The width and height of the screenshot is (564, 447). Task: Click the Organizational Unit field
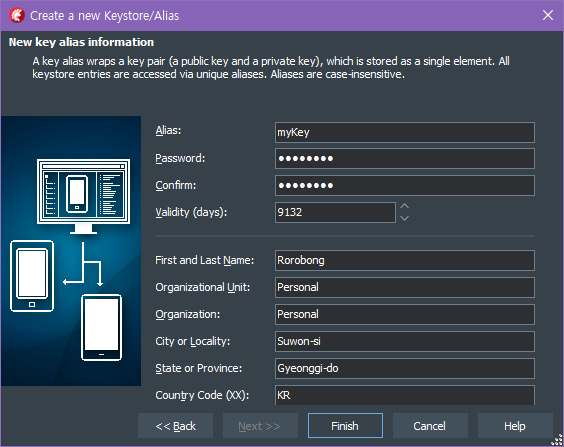[405, 287]
